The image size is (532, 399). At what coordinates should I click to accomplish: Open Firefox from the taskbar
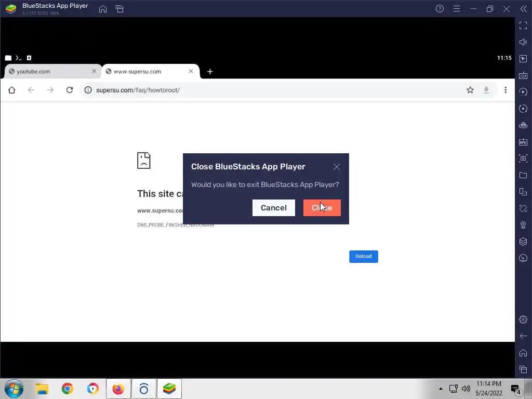[x=118, y=389]
